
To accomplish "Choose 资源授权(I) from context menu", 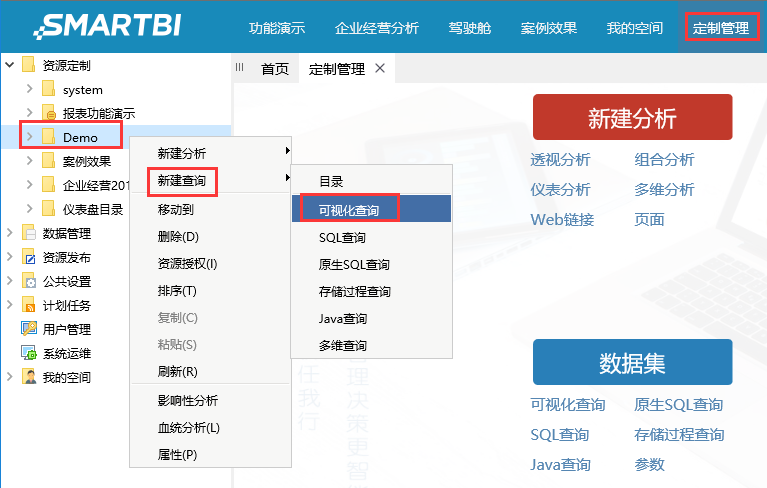I will tap(211, 264).
